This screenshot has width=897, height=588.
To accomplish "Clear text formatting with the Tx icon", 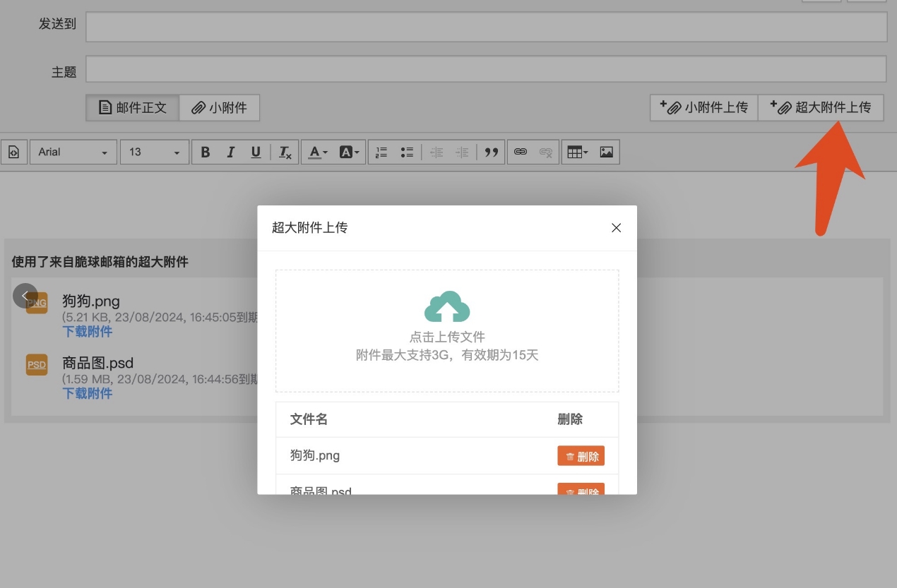I will (284, 151).
